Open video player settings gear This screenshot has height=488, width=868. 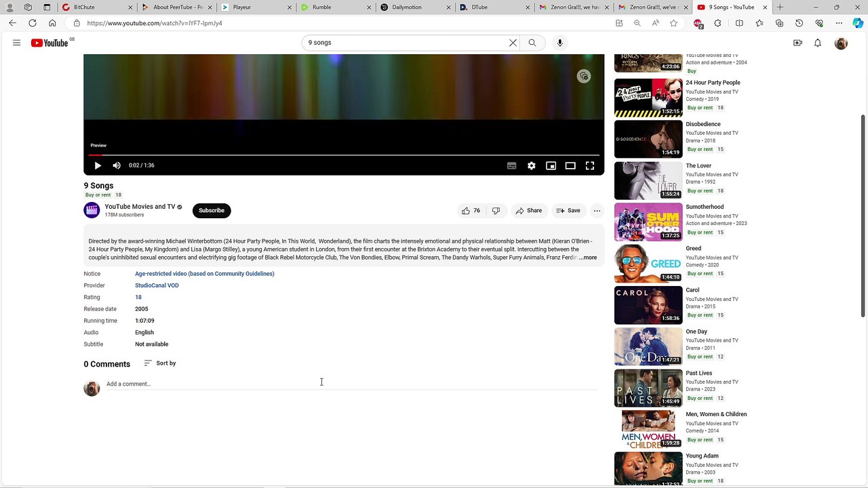pyautogui.click(x=532, y=165)
